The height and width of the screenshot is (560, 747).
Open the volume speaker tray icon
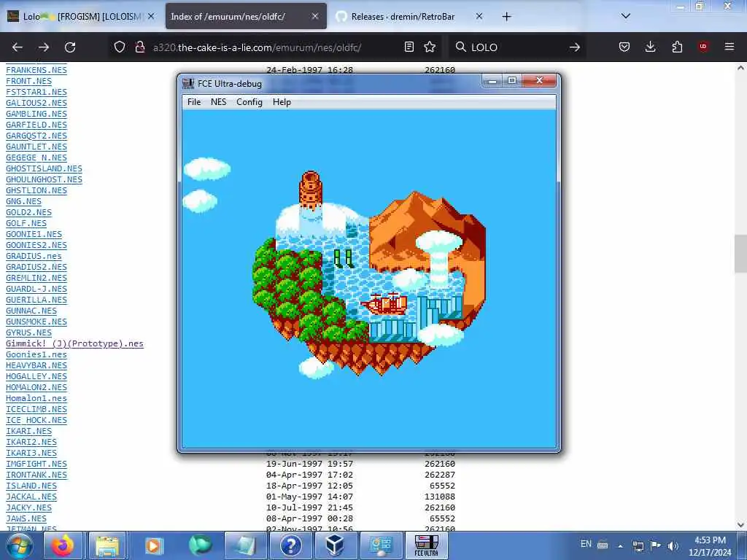coord(673,545)
